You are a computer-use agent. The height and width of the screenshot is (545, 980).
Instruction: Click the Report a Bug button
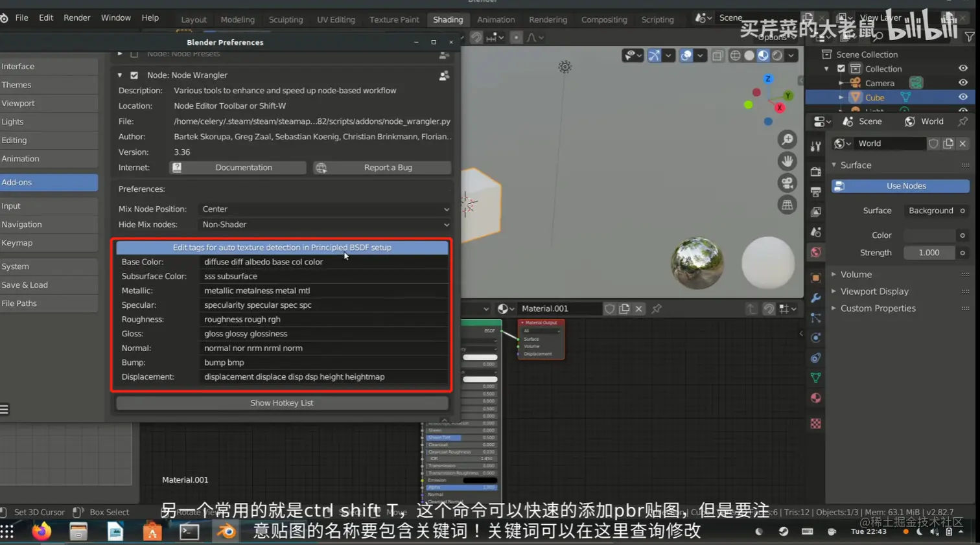382,168
